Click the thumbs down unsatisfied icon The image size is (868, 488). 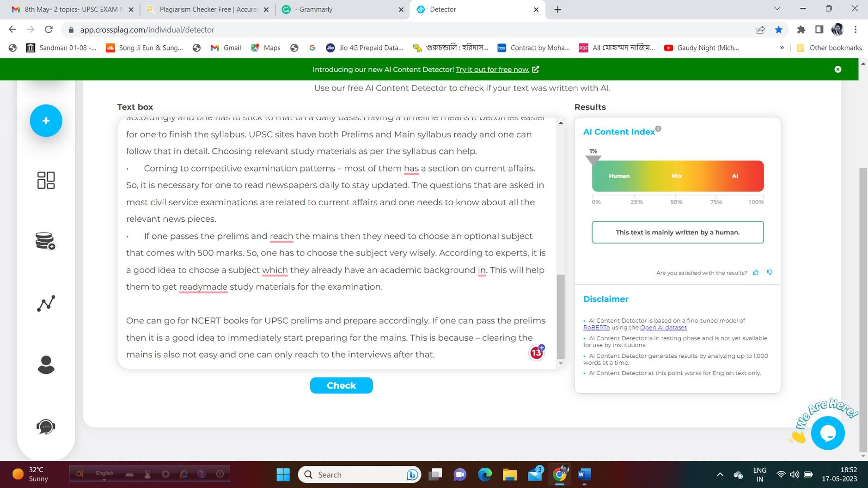point(770,272)
